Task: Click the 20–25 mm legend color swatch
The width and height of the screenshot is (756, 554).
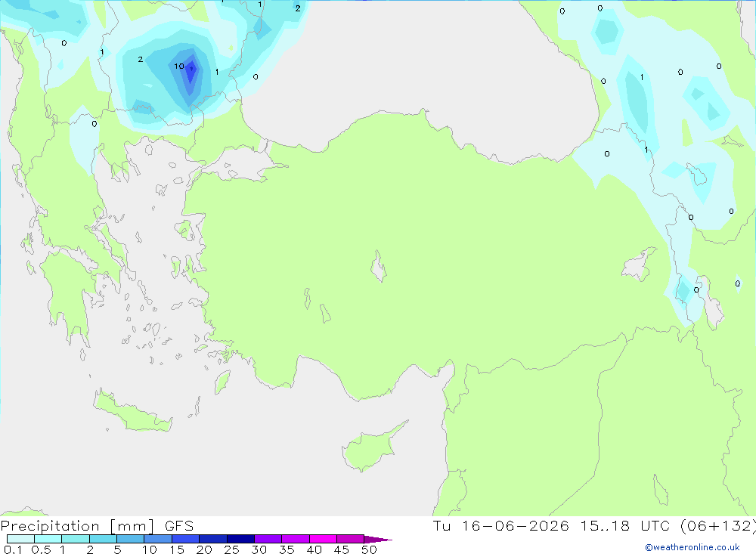Action: 213,539
